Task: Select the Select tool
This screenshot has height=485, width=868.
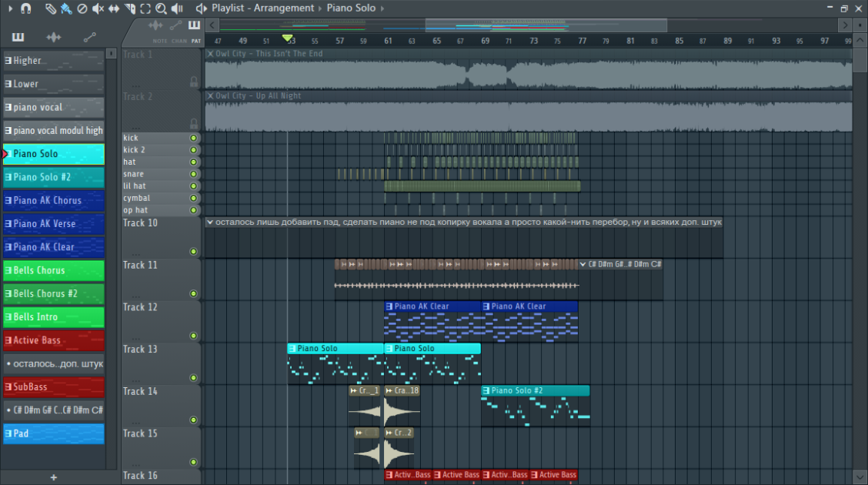Action: coord(145,8)
